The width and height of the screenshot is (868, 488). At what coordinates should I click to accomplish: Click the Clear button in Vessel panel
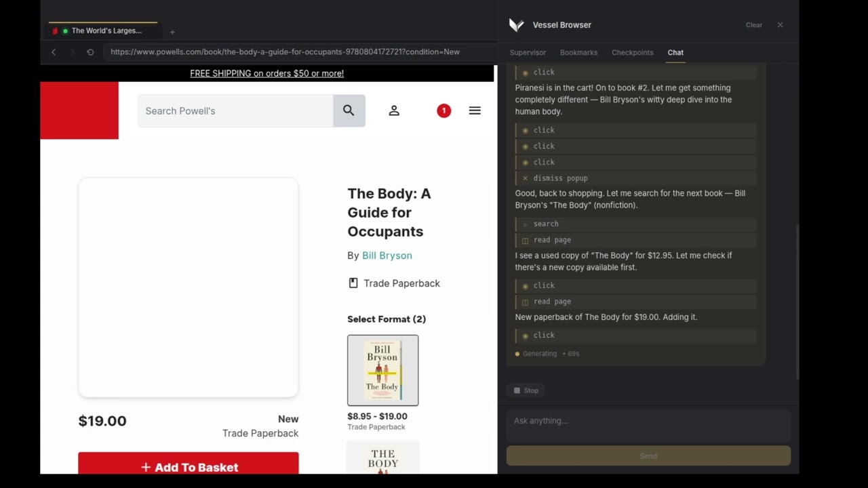(754, 25)
